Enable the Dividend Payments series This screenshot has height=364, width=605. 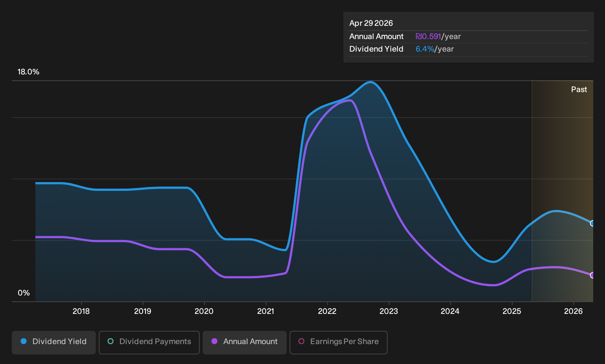[149, 343]
